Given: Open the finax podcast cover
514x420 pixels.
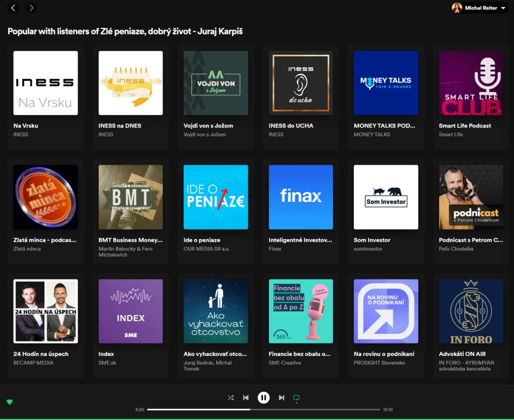Looking at the screenshot, I should [x=301, y=197].
